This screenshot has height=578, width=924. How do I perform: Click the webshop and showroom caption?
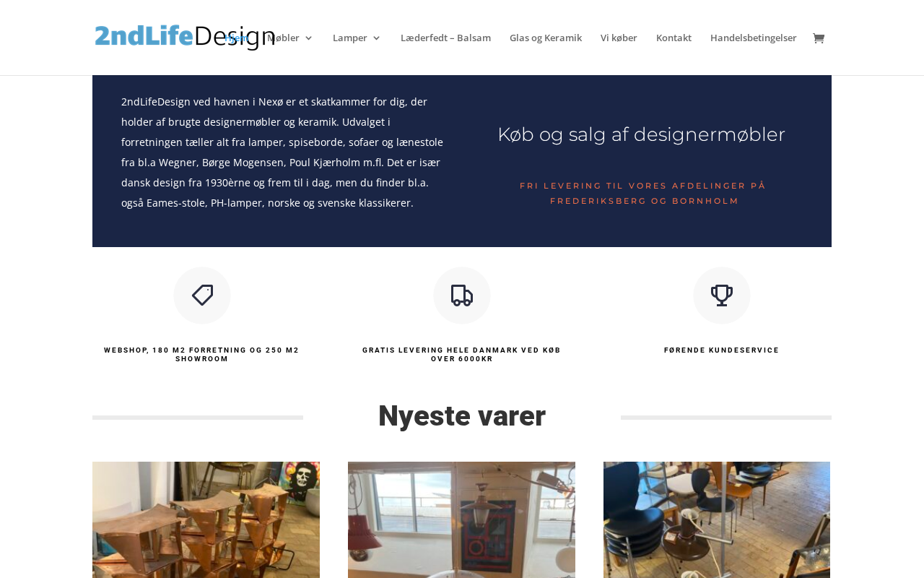(201, 355)
